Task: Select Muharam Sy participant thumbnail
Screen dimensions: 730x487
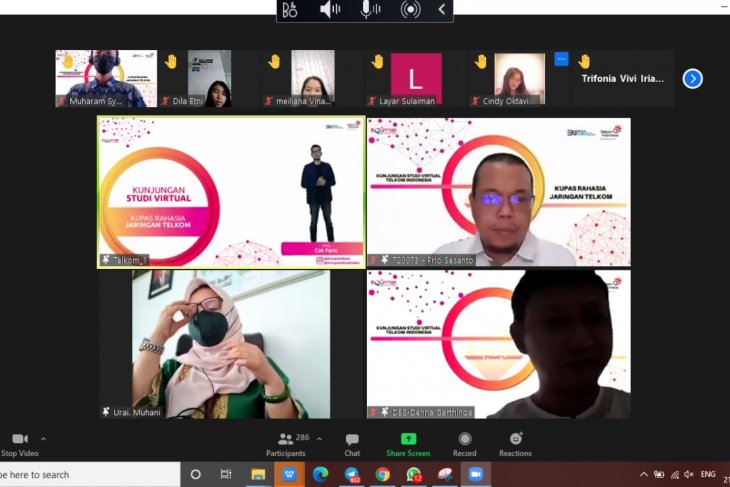Action: pyautogui.click(x=106, y=79)
